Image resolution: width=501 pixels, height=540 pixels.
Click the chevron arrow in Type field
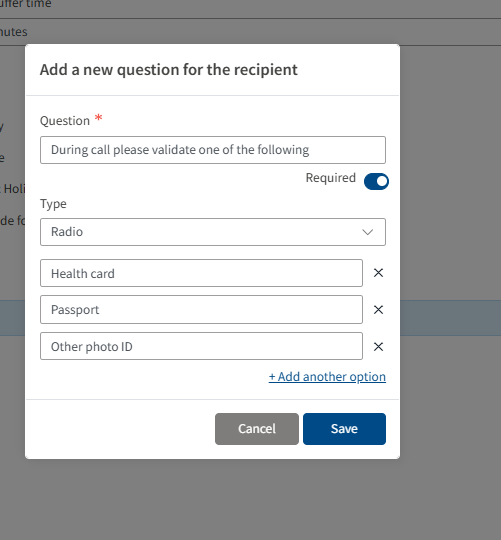[368, 232]
